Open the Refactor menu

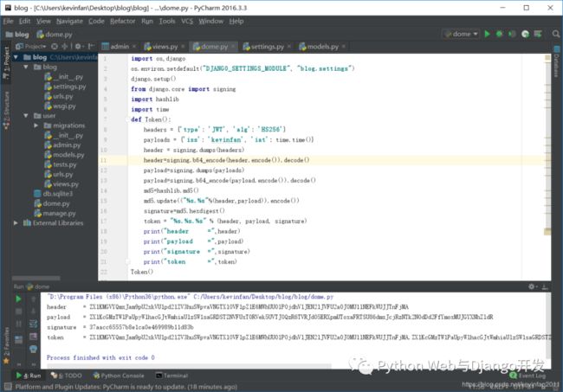click(x=122, y=21)
